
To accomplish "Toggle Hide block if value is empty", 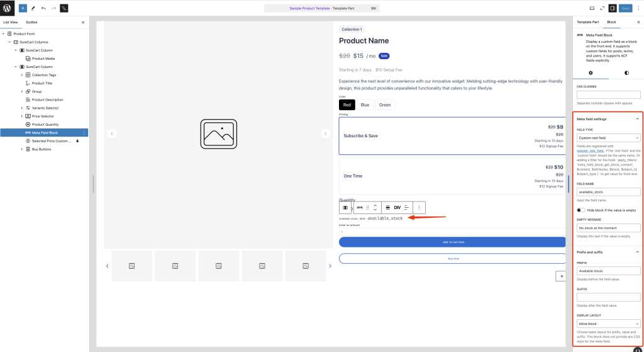I will 580,210.
